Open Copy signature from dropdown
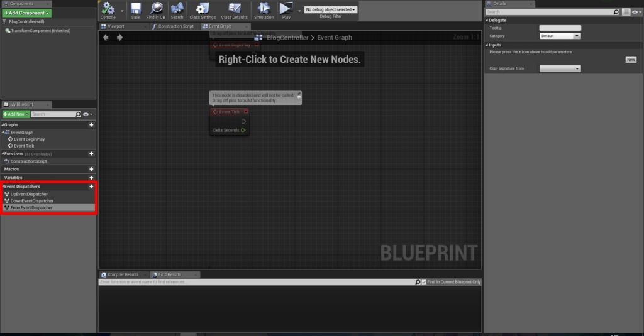This screenshot has height=336, width=644. tap(560, 68)
